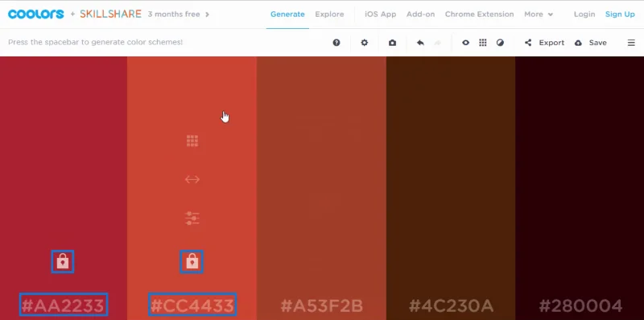Edit the #280004 hex code
644x320 pixels.
tap(580, 305)
